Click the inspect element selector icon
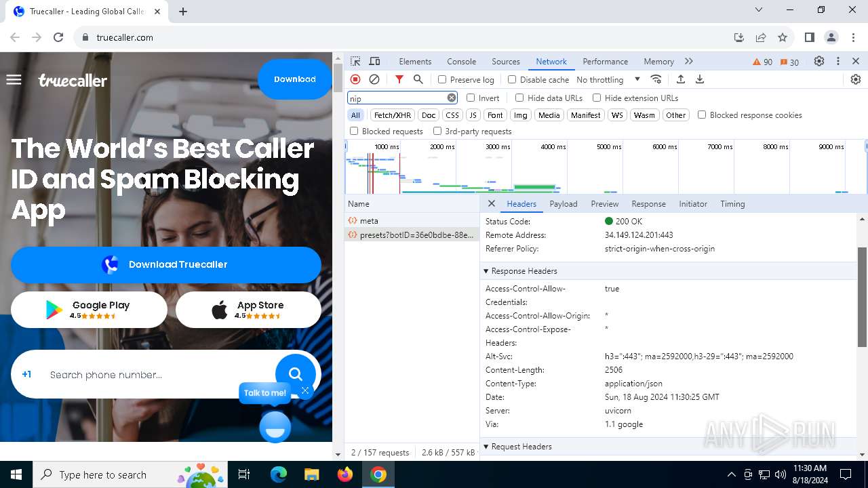 point(355,61)
